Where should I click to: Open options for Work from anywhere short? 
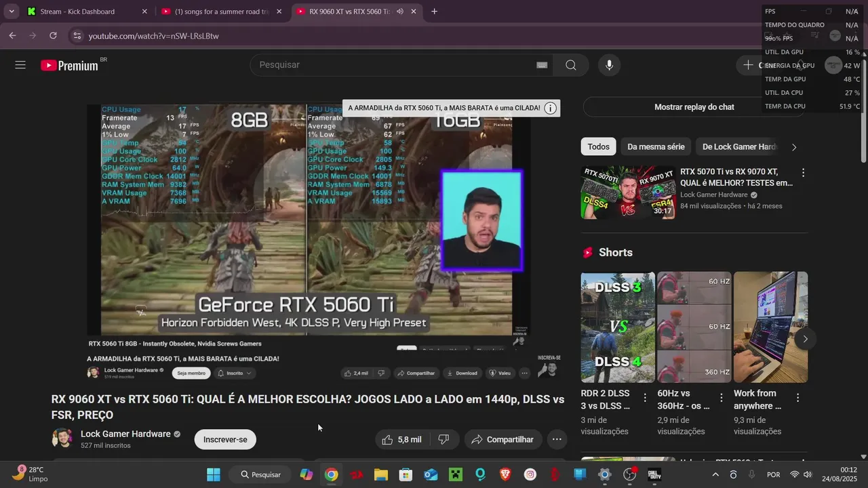pos(798,398)
